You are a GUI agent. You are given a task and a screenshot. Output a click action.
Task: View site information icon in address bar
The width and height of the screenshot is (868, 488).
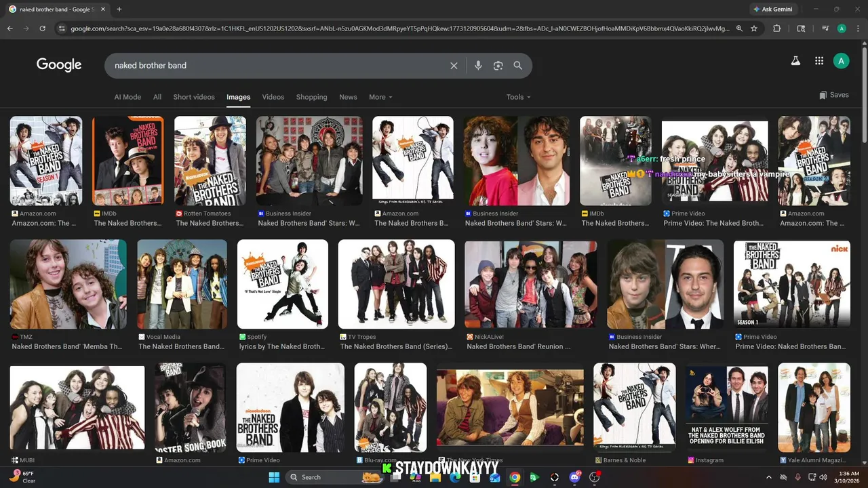[62, 28]
